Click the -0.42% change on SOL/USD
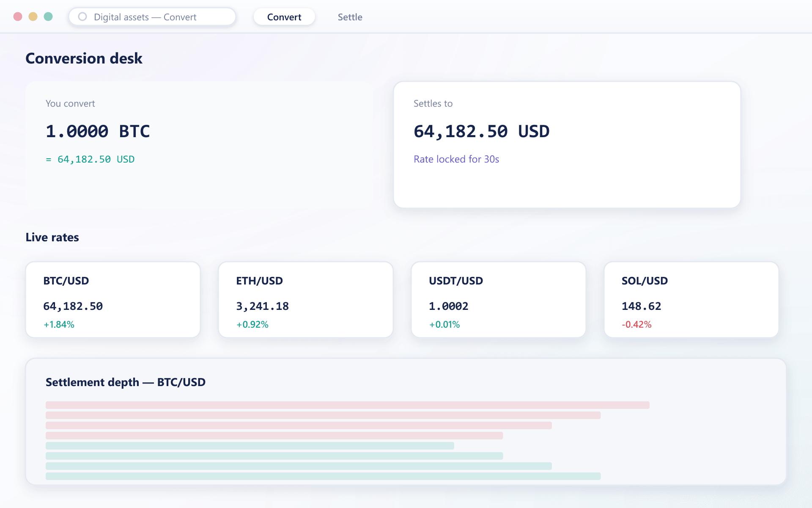This screenshot has height=508, width=812. (636, 324)
